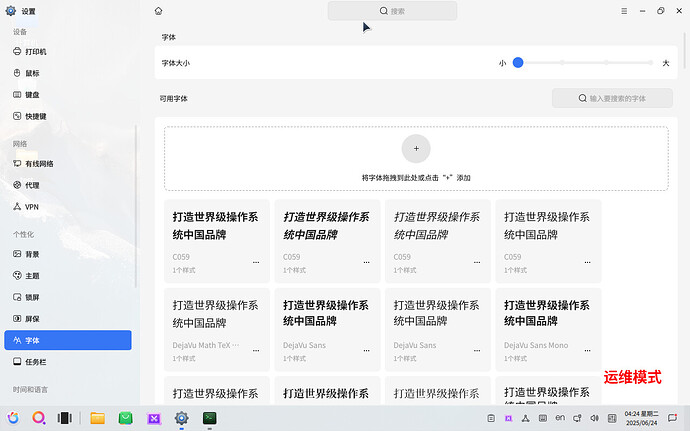Viewport: 690px width, 431px height.
Task: Open options menu of DejaVu Sans Mono card
Action: coord(587,351)
